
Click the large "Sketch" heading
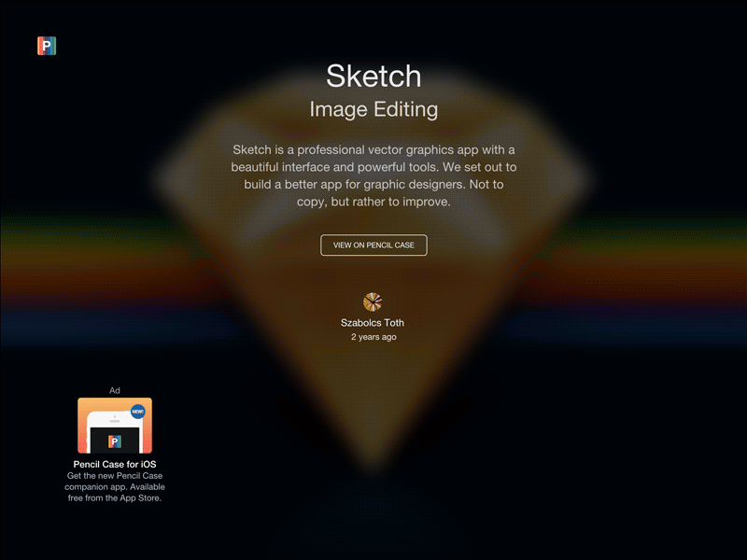pos(373,77)
